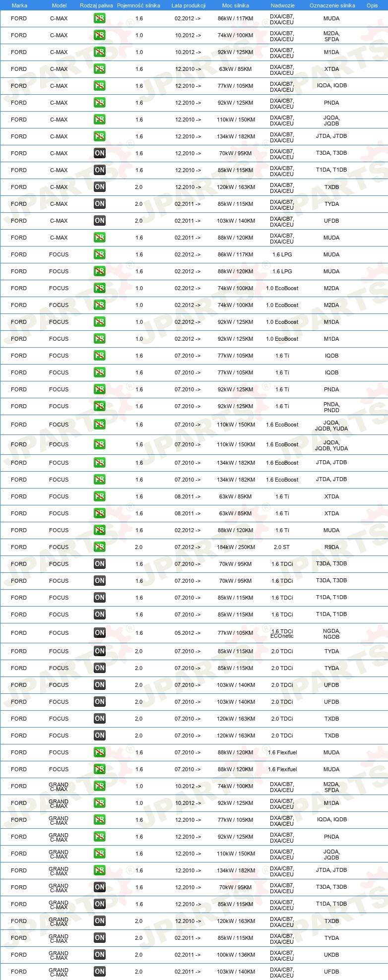The height and width of the screenshot is (980, 388).
Task: Click 120kW / 163KM in the GRAND C-MAX row
Action: [236, 921]
